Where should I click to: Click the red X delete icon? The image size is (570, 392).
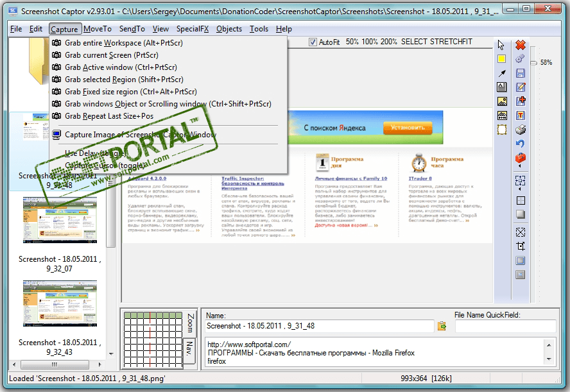coord(521,45)
